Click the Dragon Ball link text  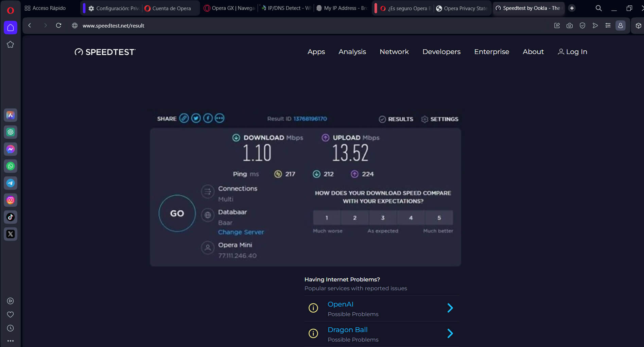[347, 330]
